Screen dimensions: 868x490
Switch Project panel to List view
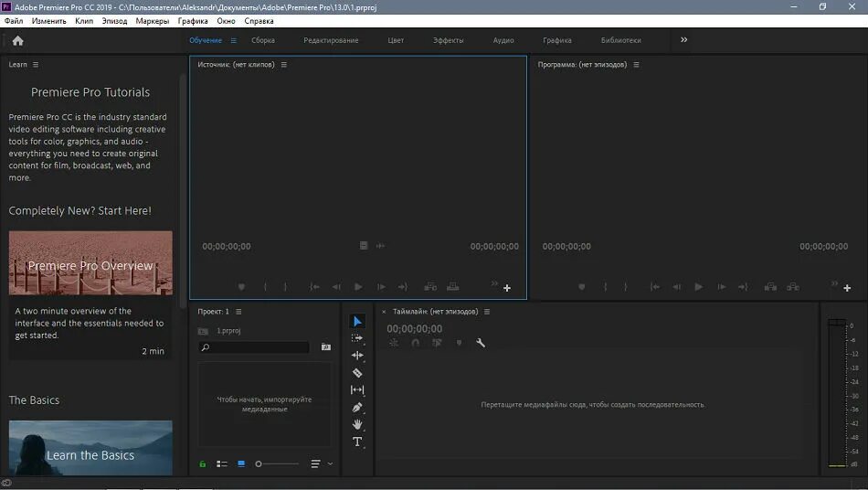(x=222, y=464)
